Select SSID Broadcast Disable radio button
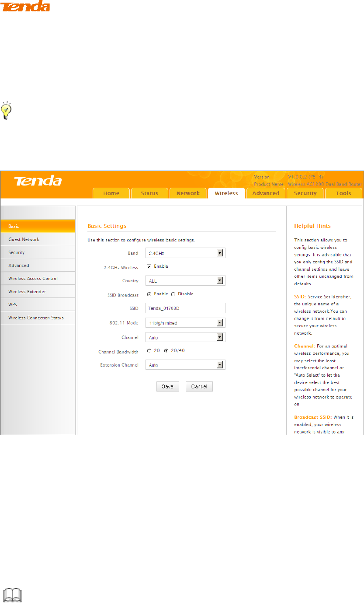This screenshot has height=605, width=364. click(173, 294)
